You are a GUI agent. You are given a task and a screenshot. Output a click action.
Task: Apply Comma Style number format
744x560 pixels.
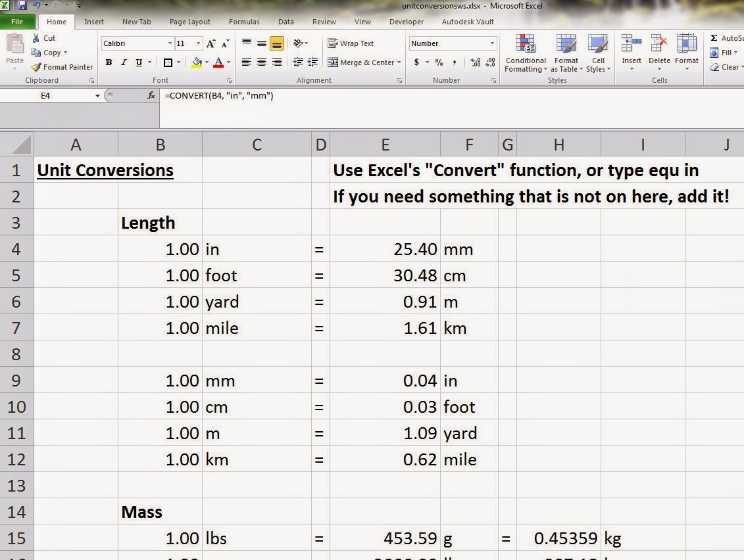tap(454, 62)
